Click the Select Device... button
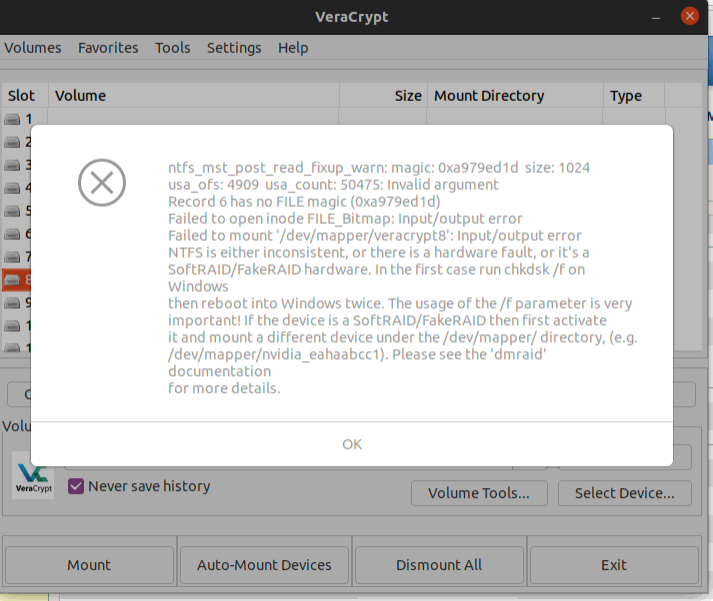 (624, 493)
